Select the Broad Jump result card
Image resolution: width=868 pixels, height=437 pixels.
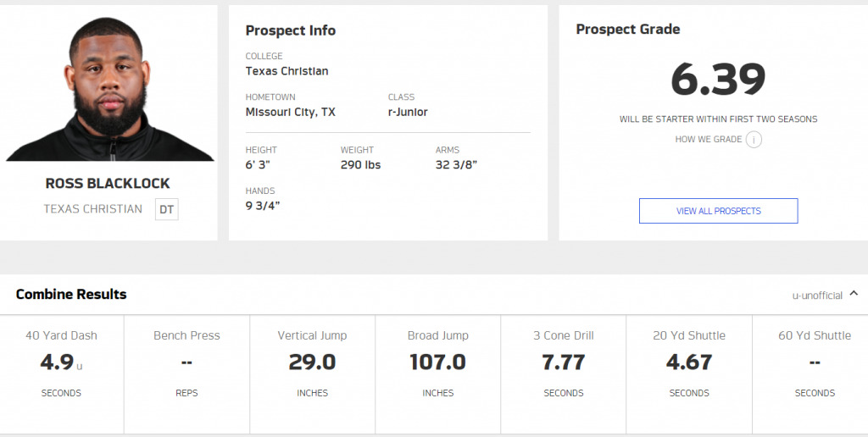(438, 374)
